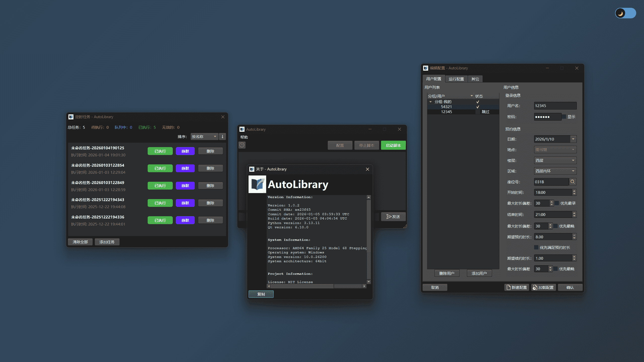Click the 新建配置 icon button
The image size is (644, 362).
517,287
